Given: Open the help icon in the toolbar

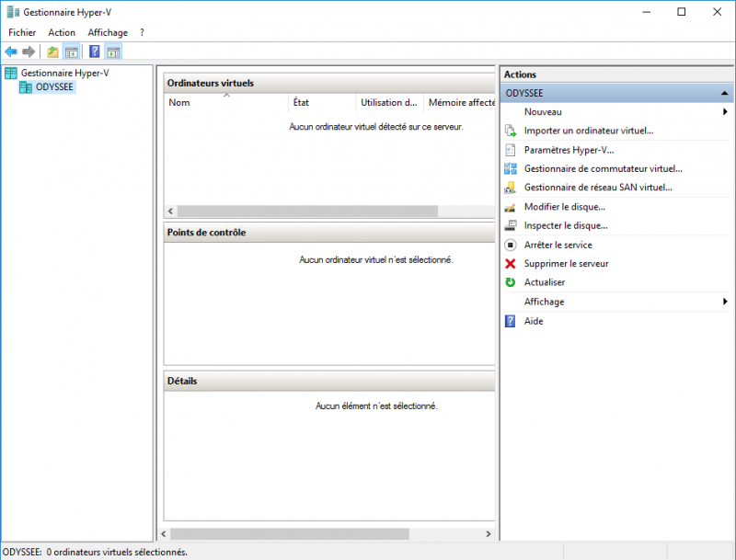Looking at the screenshot, I should coord(94,51).
